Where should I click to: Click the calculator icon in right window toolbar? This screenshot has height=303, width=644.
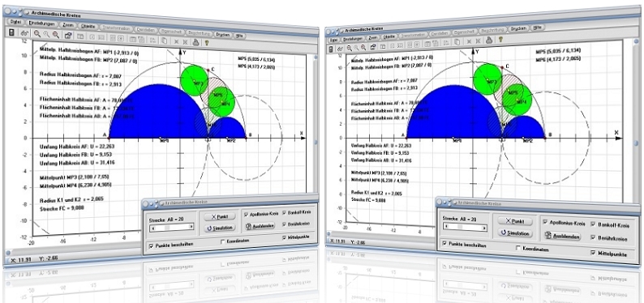click(331, 49)
